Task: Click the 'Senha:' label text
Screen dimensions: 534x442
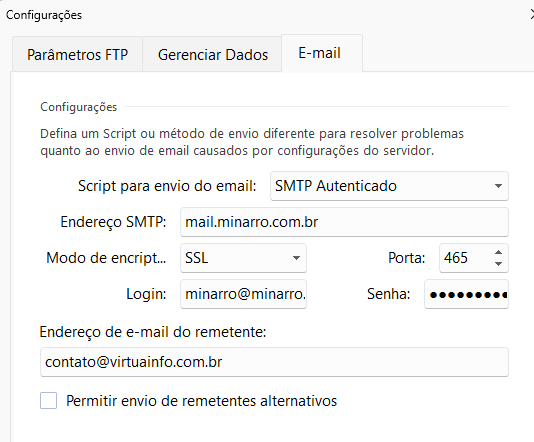Action: 389,294
